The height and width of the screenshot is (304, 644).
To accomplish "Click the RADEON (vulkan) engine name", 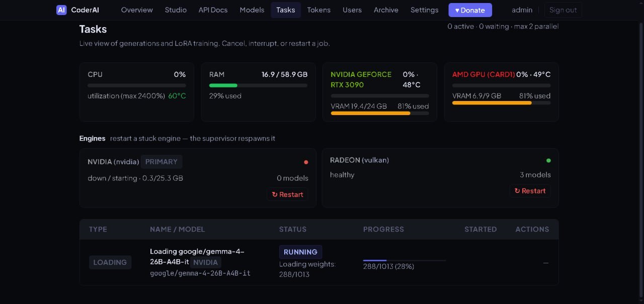I will click(x=359, y=160).
